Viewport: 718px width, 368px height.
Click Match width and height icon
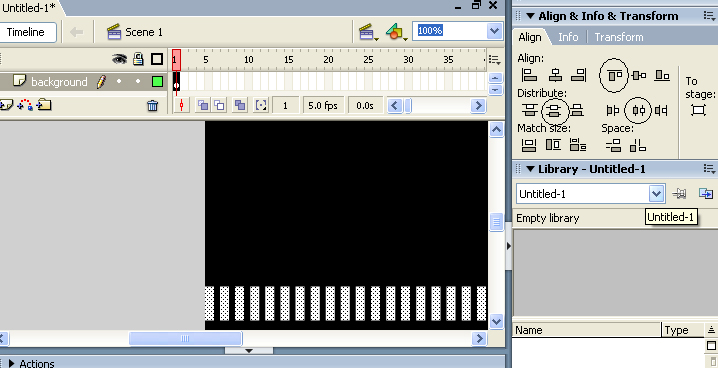tap(578, 146)
